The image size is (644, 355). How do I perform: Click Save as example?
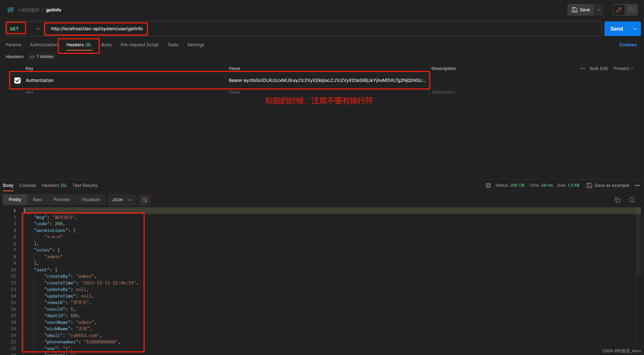click(608, 185)
